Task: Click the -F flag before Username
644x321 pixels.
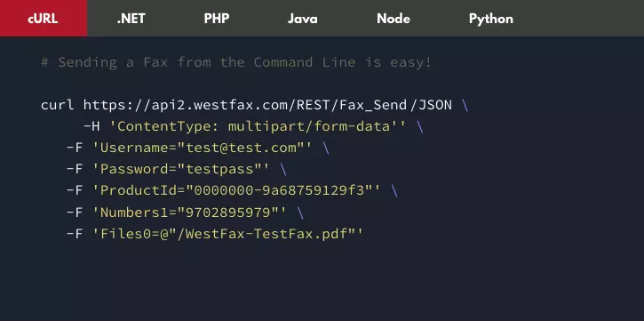Action: (75, 148)
